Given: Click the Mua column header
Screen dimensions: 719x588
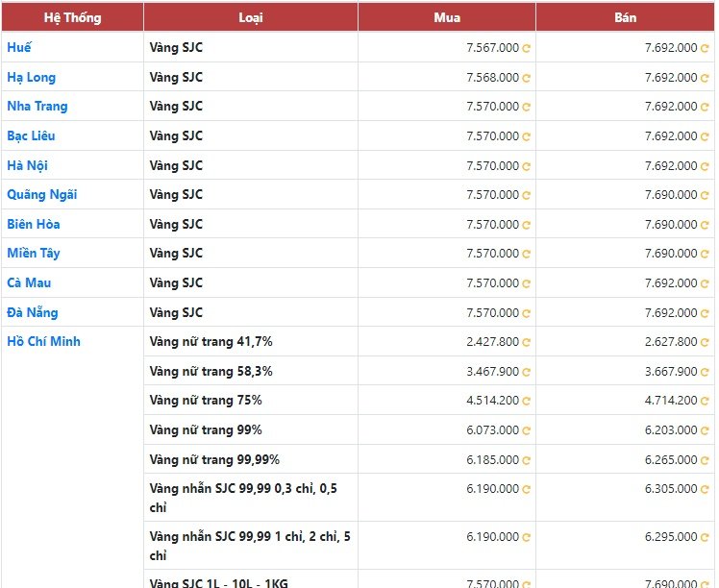Looking at the screenshot, I should point(447,17).
